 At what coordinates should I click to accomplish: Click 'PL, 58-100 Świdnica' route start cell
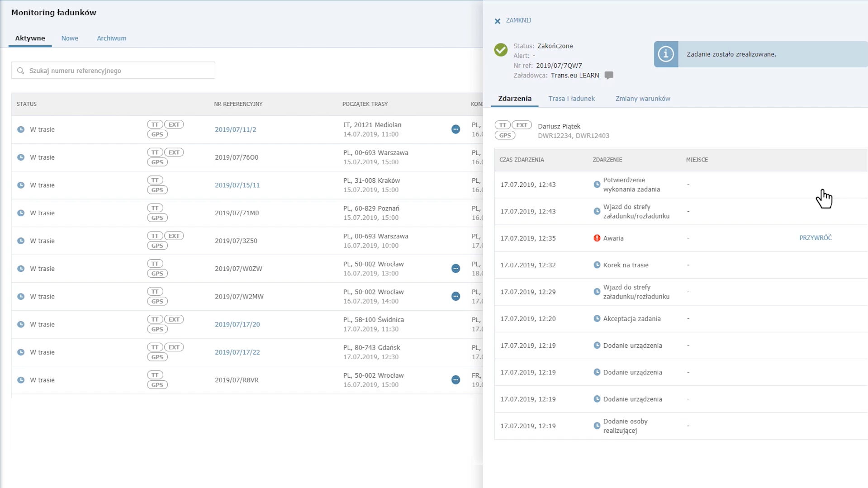pos(373,320)
